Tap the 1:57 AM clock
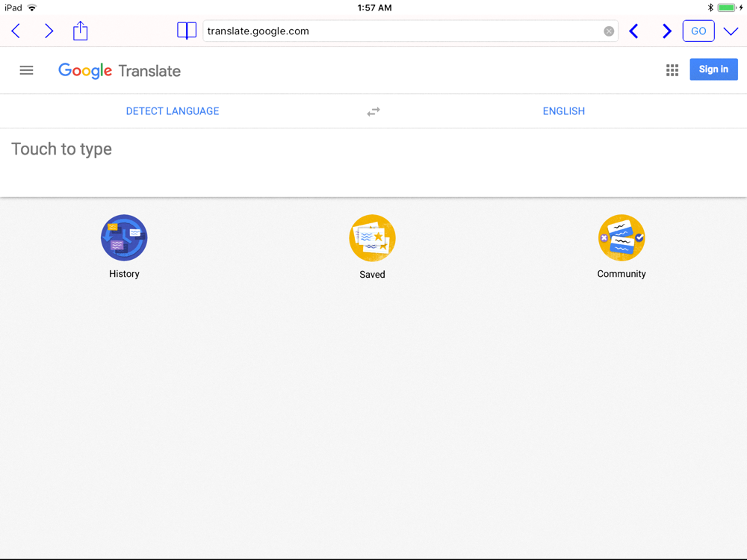Screen dimensions: 747x560 pos(374,7)
